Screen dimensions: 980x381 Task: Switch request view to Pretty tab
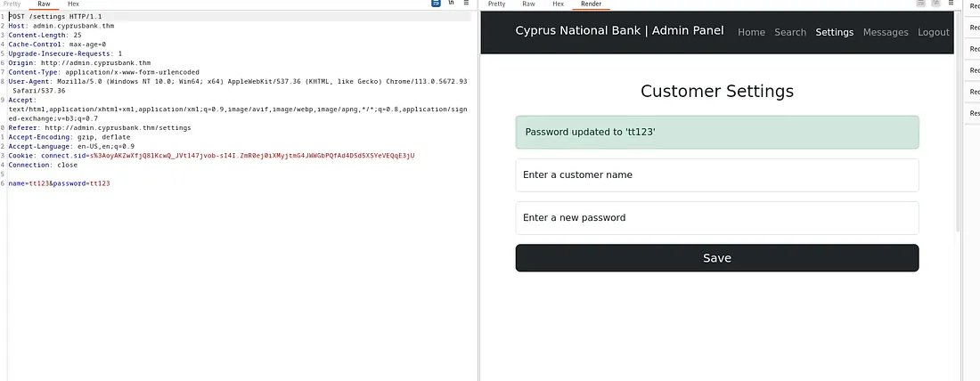14,4
